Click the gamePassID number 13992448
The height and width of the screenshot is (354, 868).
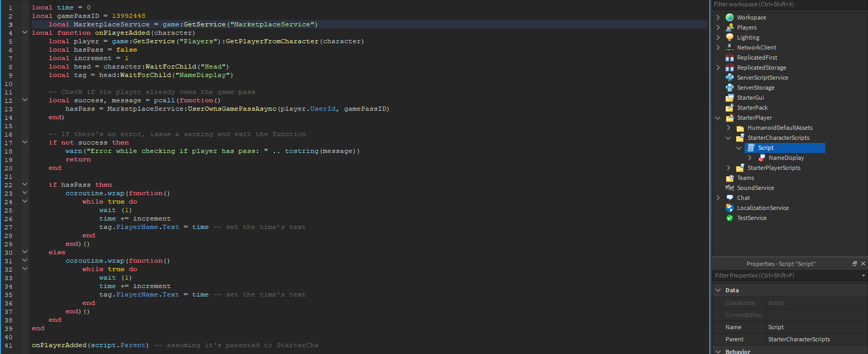129,16
